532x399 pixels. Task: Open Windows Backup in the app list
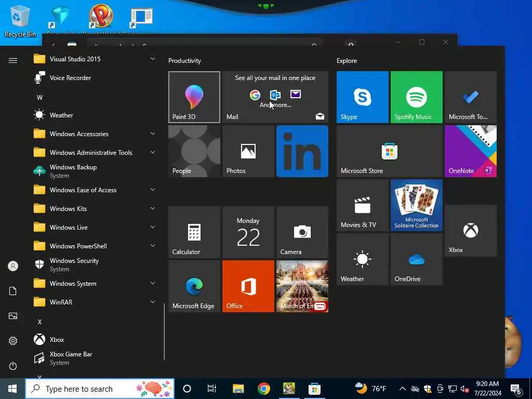click(x=95, y=171)
